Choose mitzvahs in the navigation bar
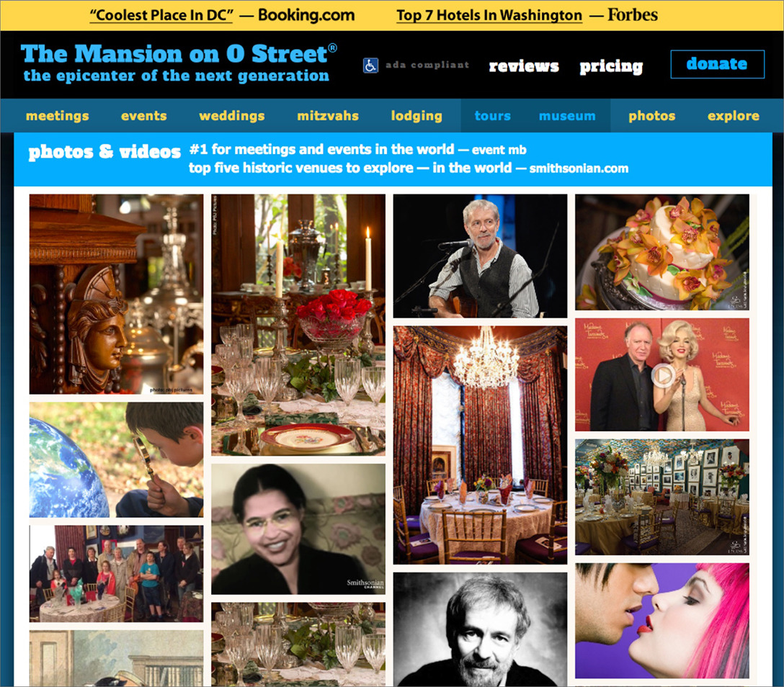The width and height of the screenshot is (784, 687). 328,116
